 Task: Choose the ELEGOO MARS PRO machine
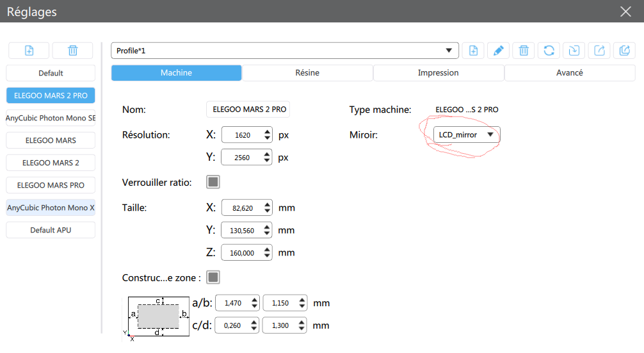pyautogui.click(x=51, y=185)
